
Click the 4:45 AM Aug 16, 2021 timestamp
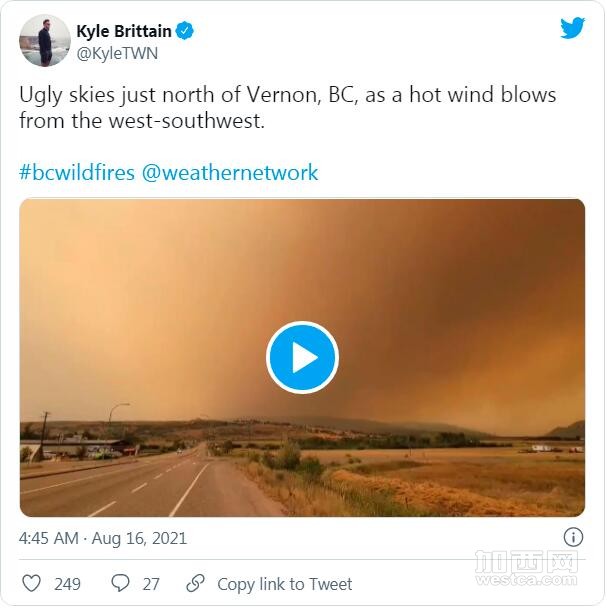click(x=103, y=538)
